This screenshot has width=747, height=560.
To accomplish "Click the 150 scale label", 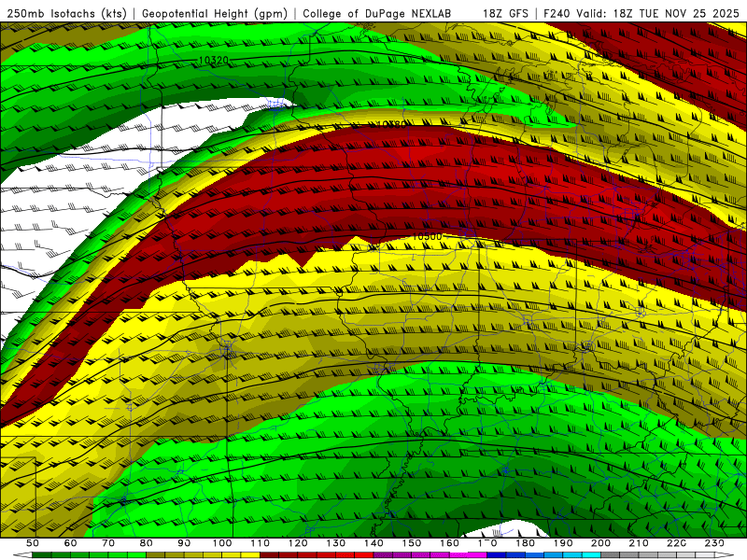I will pos(412,543).
